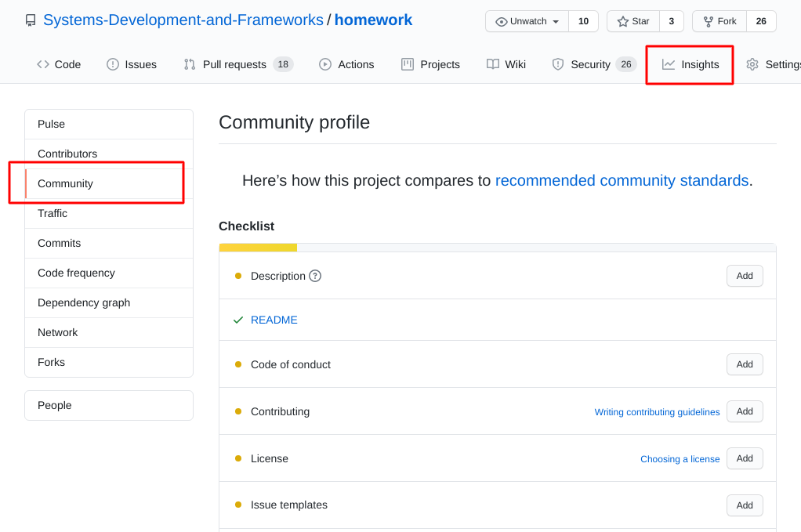
Task: Open the README checklist link
Action: [x=274, y=320]
